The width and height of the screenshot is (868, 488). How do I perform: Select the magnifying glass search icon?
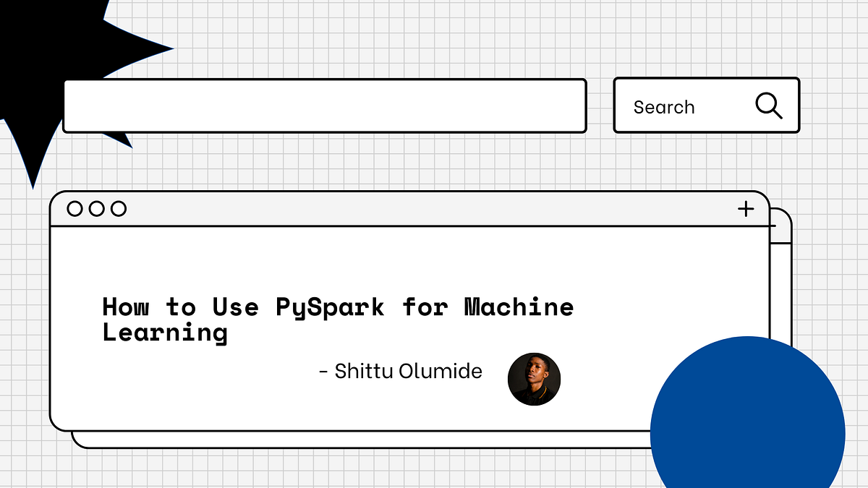click(x=769, y=106)
